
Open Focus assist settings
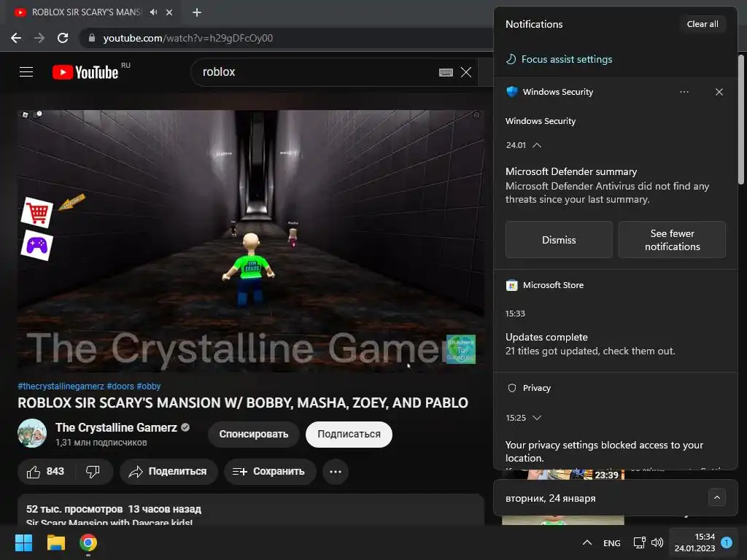tap(559, 59)
